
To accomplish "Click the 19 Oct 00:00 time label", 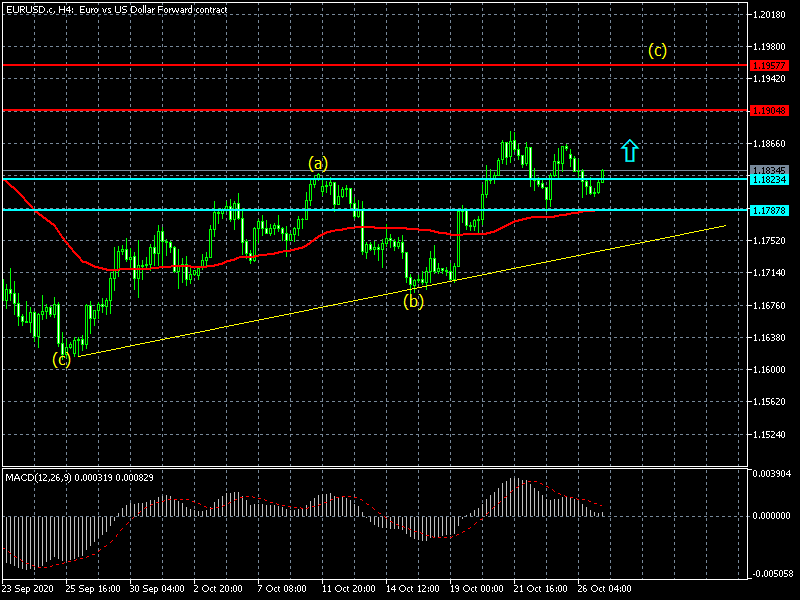I will tap(475, 588).
